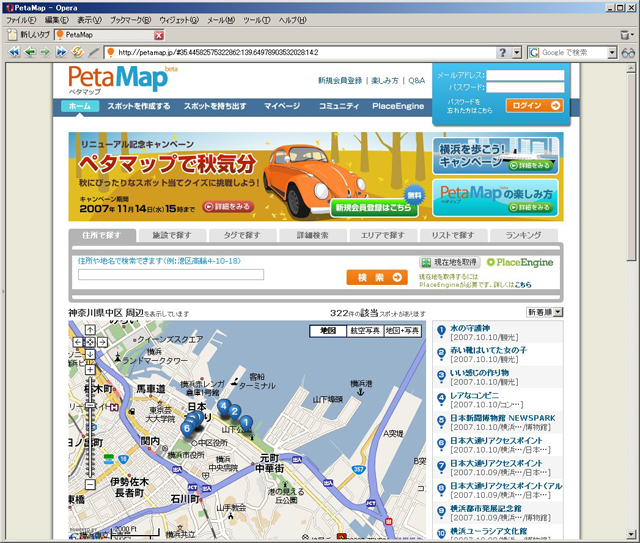This screenshot has height=543, width=640.
Task: Go back with the green back arrow
Action: coord(30,52)
